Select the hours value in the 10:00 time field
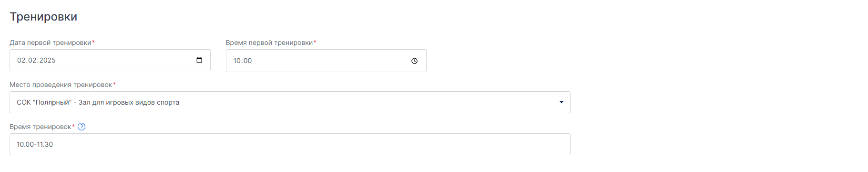 [x=237, y=61]
